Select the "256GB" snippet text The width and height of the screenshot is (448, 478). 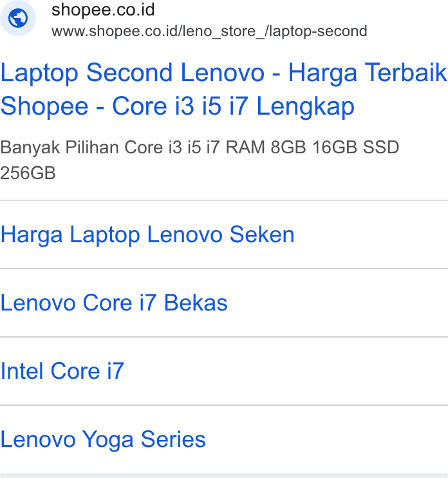28,173
